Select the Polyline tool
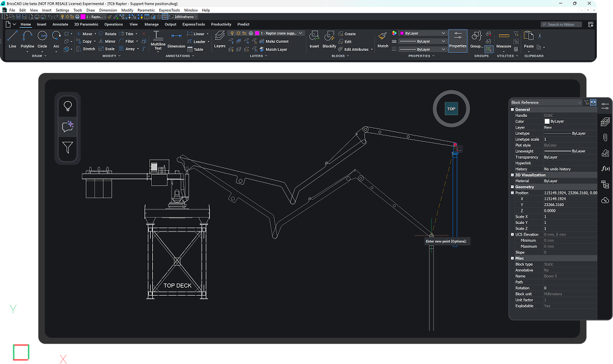The height and width of the screenshot is (364, 613). point(27,39)
